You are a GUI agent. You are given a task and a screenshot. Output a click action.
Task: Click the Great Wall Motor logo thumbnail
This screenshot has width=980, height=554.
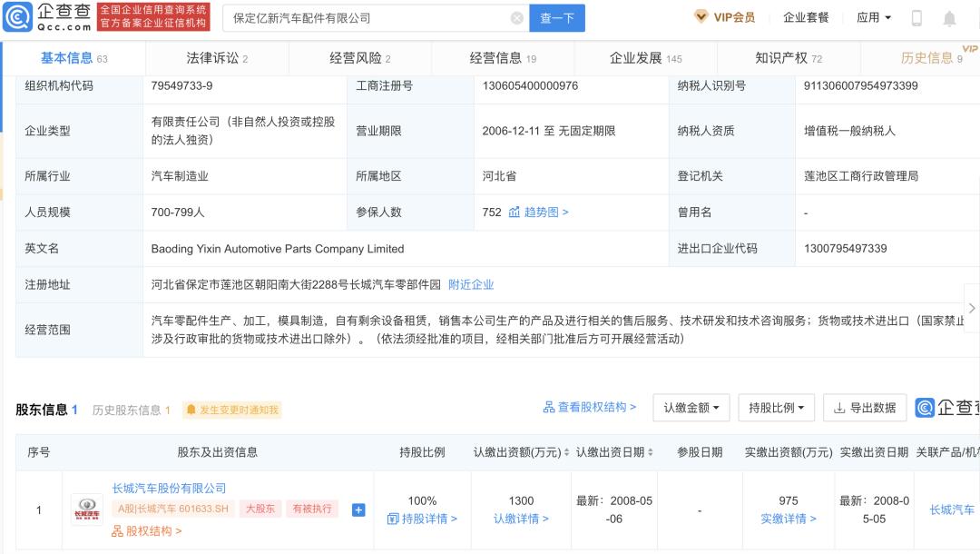(x=87, y=510)
